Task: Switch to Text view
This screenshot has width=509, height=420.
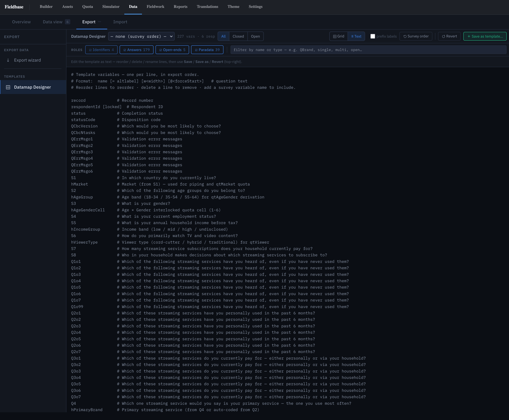Action: [x=356, y=36]
